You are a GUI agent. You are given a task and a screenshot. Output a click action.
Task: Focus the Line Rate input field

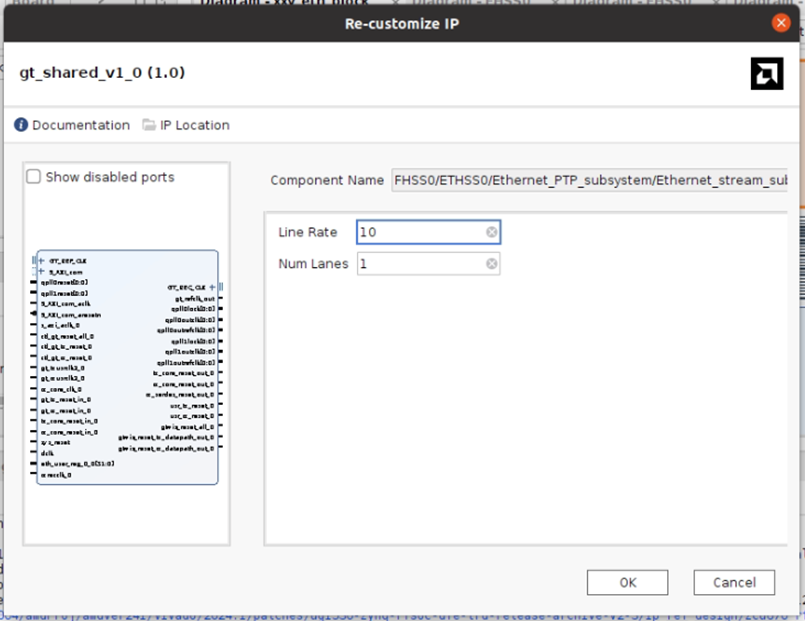[420, 232]
